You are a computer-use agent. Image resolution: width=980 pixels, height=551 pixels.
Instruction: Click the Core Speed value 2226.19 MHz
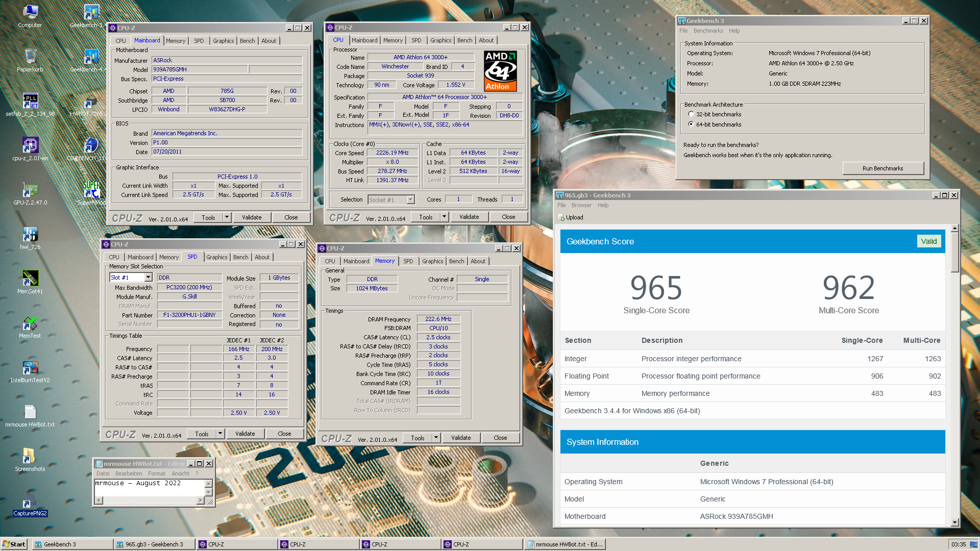point(393,153)
